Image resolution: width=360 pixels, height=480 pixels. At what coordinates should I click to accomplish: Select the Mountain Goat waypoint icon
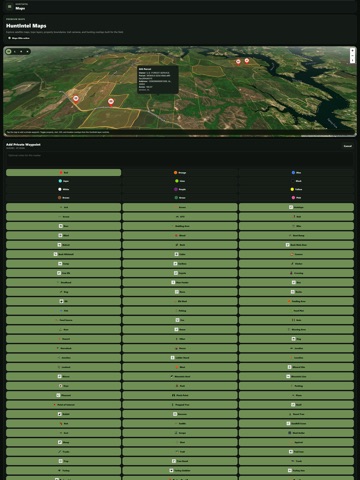click(180, 376)
